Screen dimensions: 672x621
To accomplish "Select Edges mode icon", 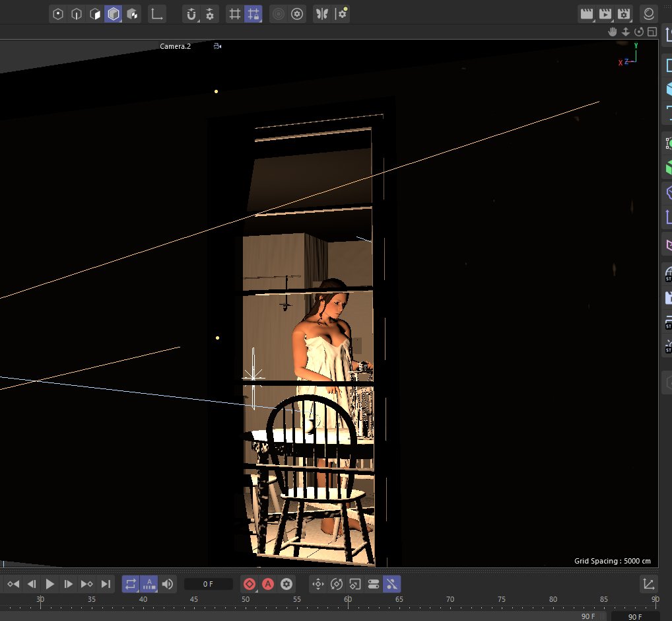I will (77, 14).
